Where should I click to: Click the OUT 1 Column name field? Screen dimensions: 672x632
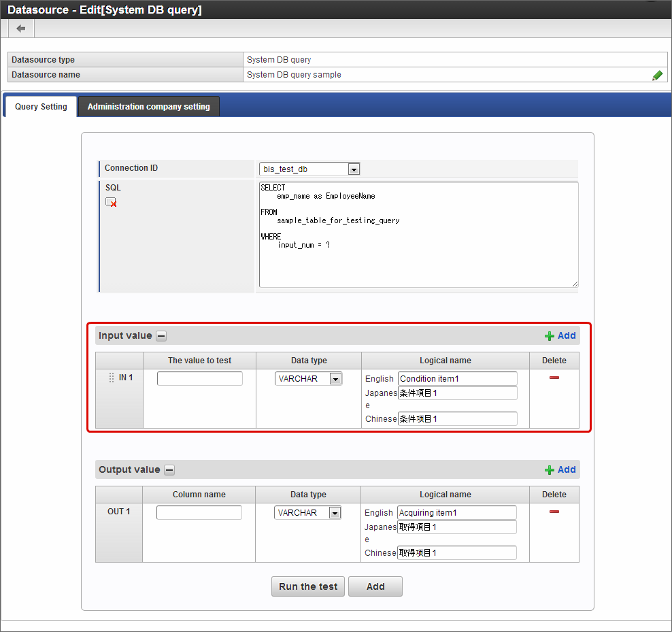click(199, 512)
